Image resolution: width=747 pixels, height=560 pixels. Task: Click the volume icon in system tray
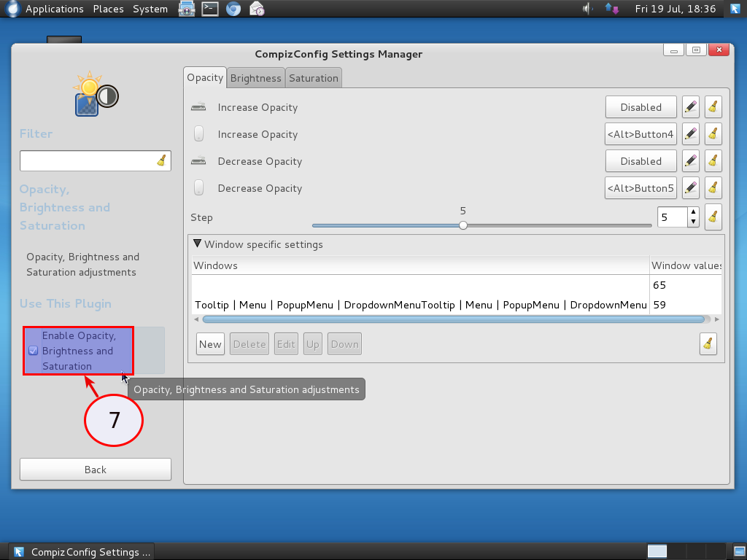click(588, 9)
